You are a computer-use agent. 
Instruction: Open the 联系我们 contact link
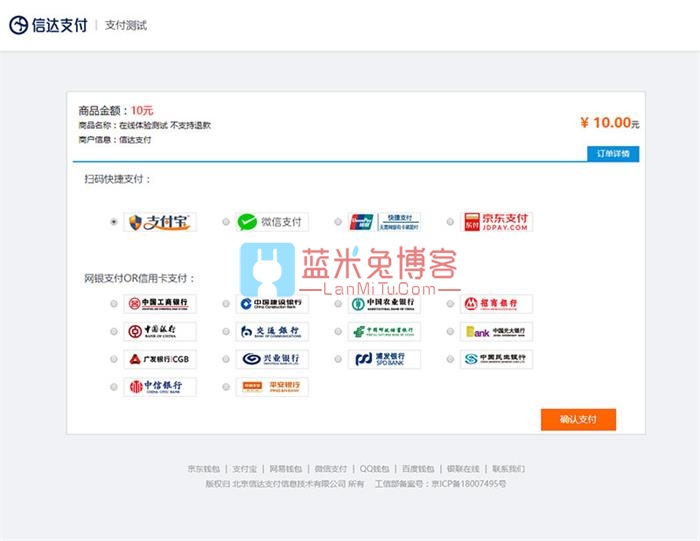tap(508, 469)
